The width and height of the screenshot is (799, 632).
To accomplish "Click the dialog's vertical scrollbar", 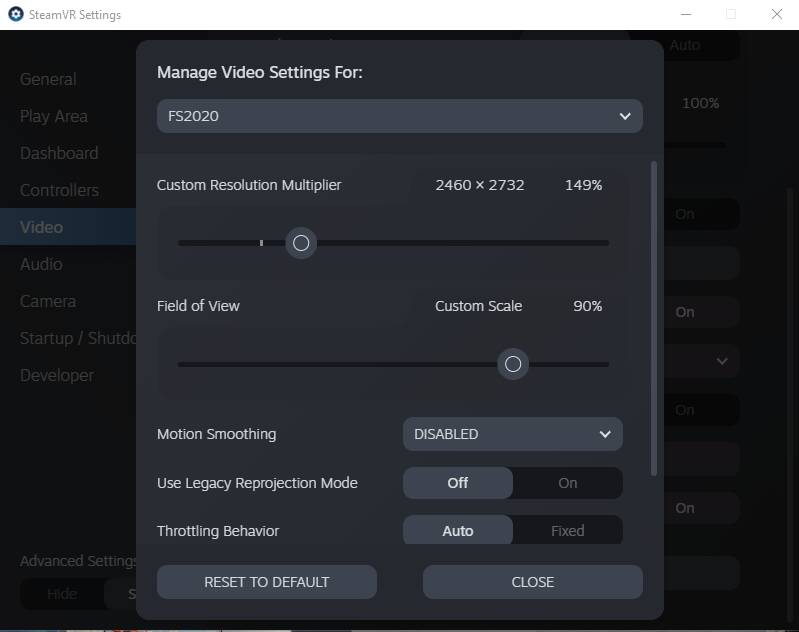I will pyautogui.click(x=654, y=319).
